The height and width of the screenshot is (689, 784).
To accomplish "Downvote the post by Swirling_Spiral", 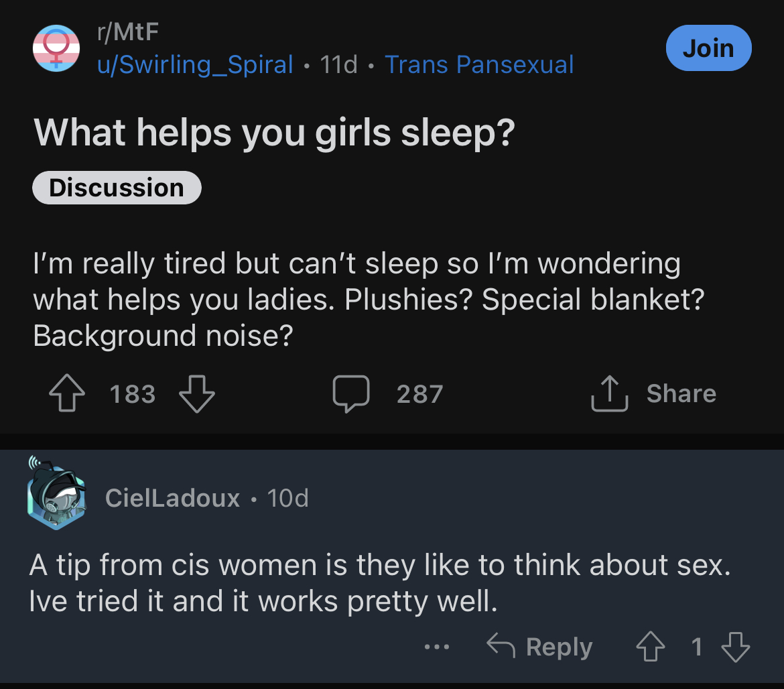I will (197, 393).
